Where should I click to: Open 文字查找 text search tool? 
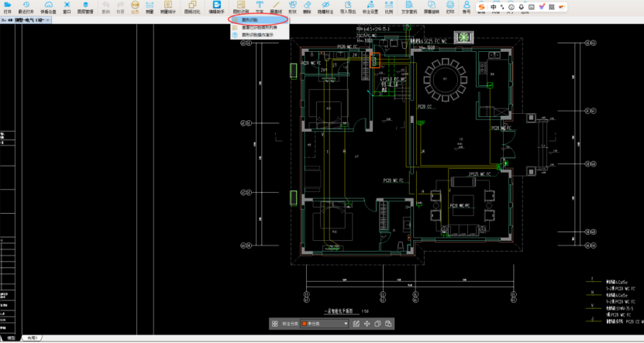(x=408, y=6)
